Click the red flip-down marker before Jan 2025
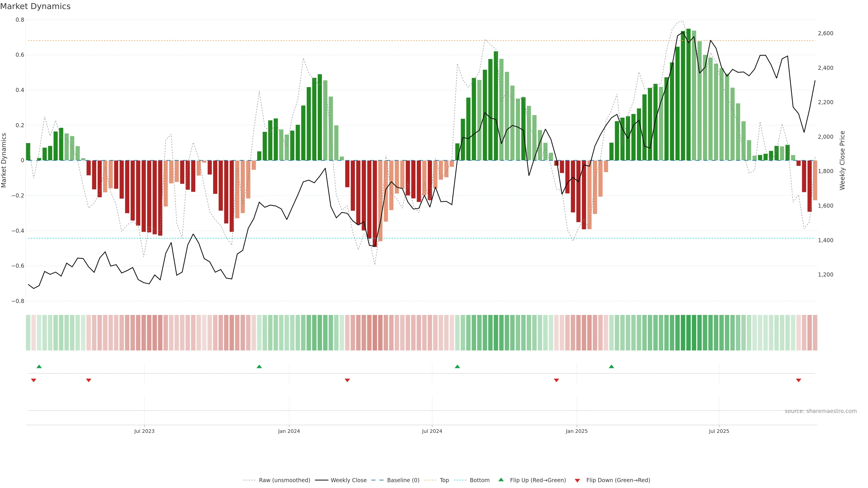The image size is (868, 488). (556, 380)
